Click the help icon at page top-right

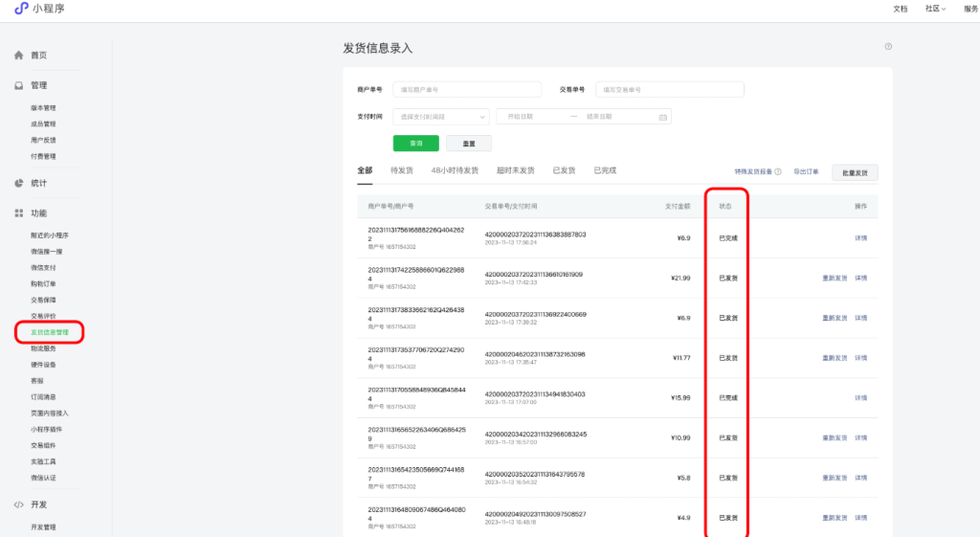tap(888, 47)
